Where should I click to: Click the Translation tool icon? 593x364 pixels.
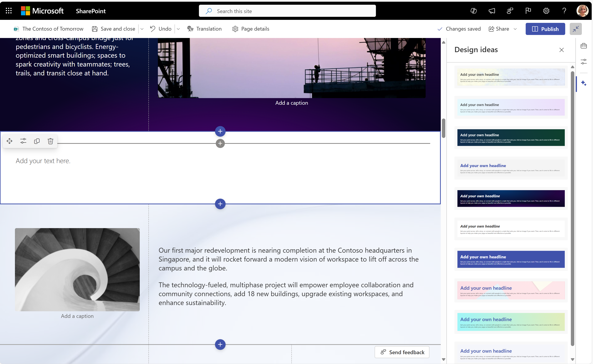[190, 29]
